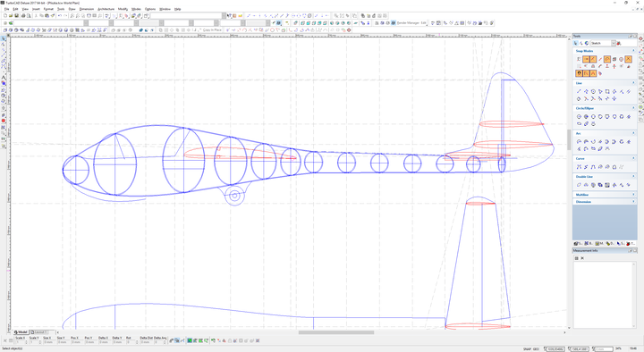Open the Architecture menu
Viewport: 644px width, 352px height.
click(106, 9)
